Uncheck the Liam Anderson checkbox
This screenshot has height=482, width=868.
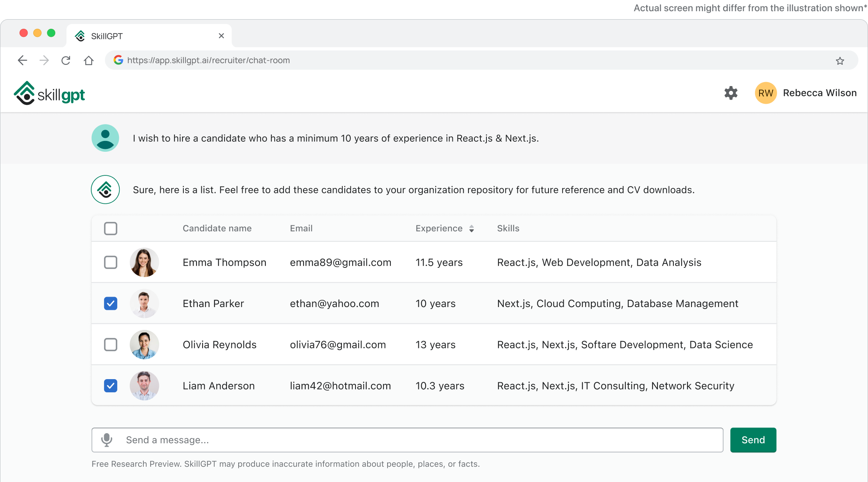coord(111,386)
